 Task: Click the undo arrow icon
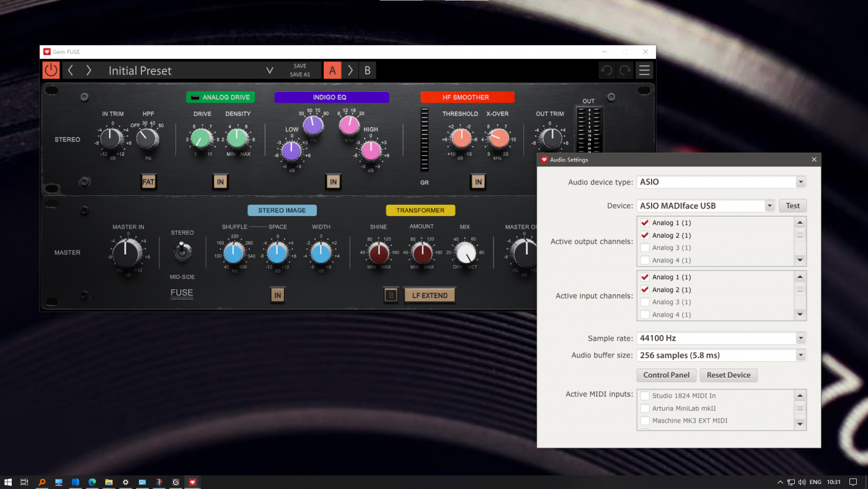(607, 71)
